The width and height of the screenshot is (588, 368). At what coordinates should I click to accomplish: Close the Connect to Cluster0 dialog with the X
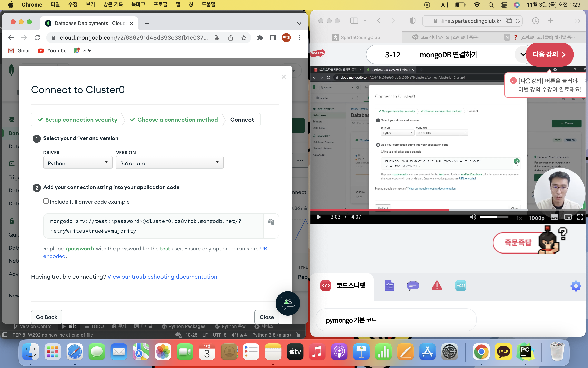tap(284, 77)
